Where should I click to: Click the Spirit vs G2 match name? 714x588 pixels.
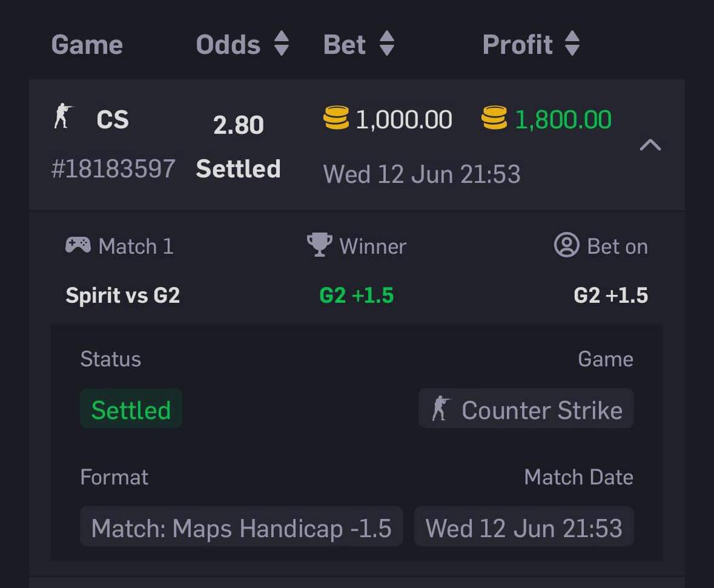pos(123,296)
